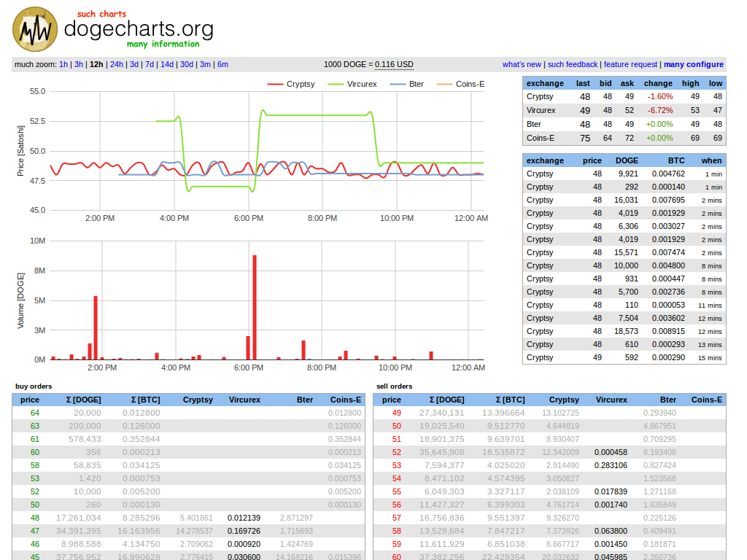This screenshot has height=560, width=747.
Task: Click the when column header in trades table
Action: [x=711, y=161]
